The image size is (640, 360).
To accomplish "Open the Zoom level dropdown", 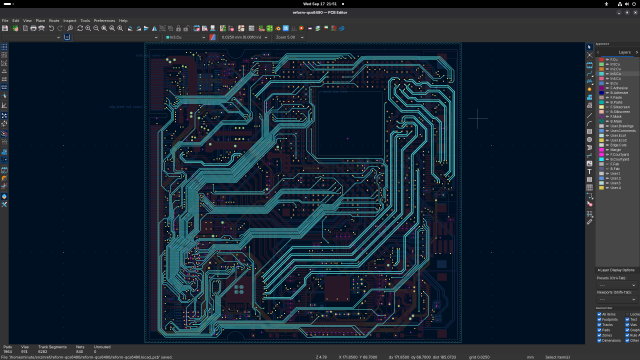I will tap(289, 37).
